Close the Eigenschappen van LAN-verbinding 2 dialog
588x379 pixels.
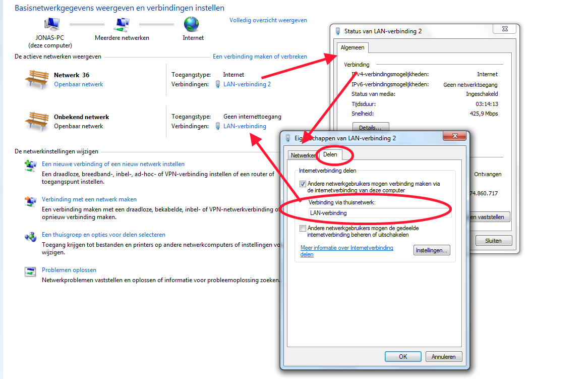(455, 136)
